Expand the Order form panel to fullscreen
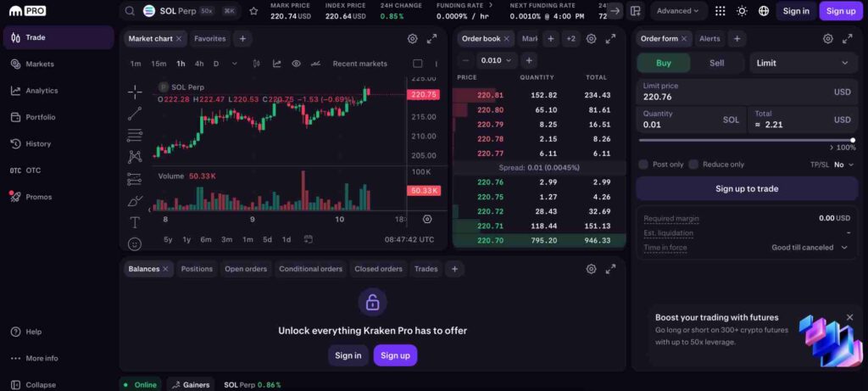The image size is (868, 391). [x=848, y=39]
